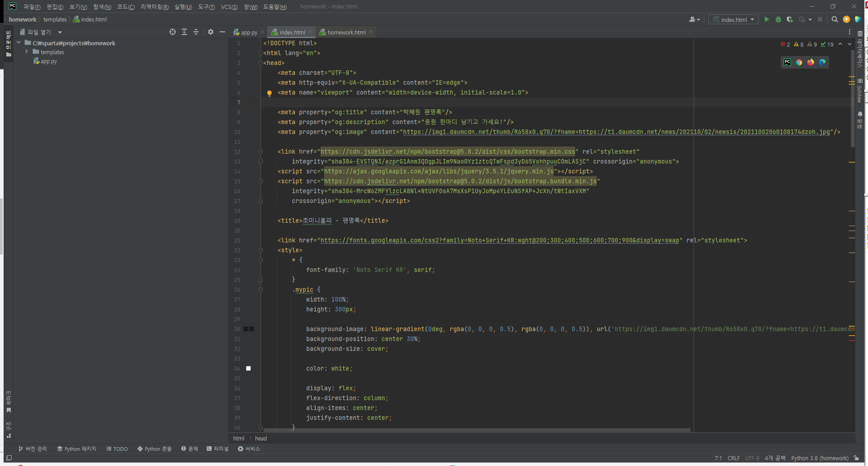Open the Structure tool window on left stripe
The image size is (868, 466).
pos(9,430)
